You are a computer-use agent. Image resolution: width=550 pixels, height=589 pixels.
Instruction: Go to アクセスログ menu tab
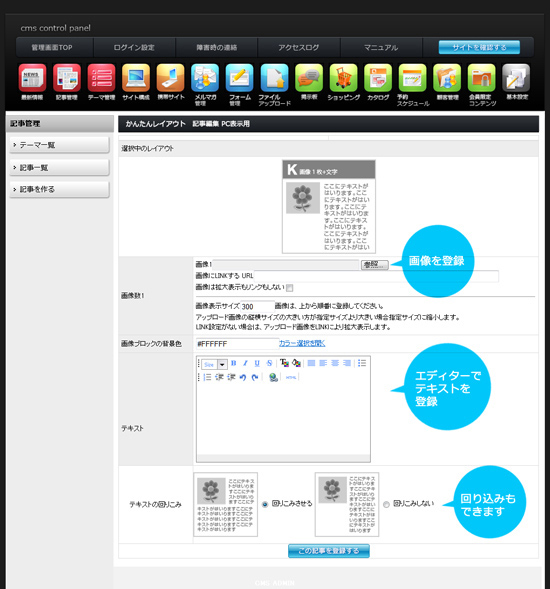point(299,47)
